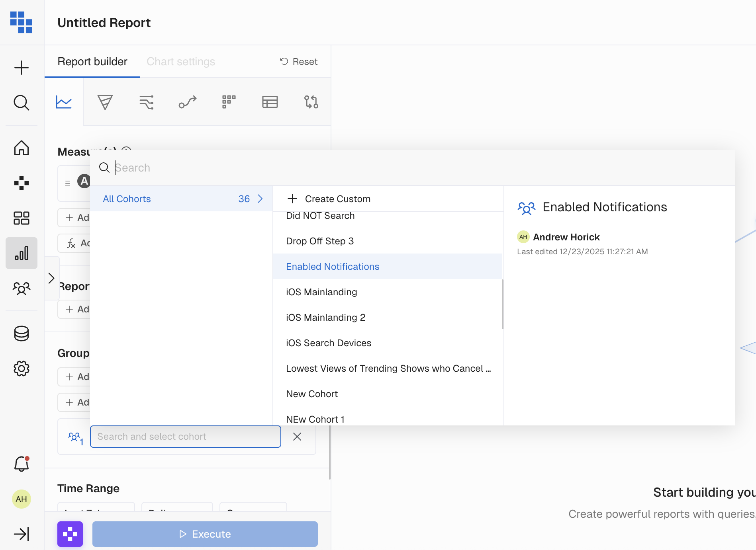The height and width of the screenshot is (550, 756).
Task: Click the plus create-new sidebar icon
Action: tap(22, 68)
